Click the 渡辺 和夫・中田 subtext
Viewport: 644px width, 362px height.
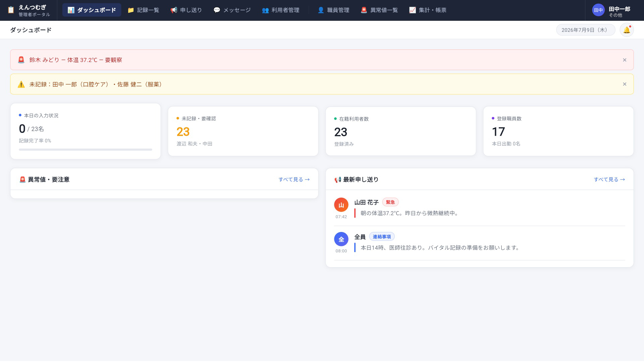194,143
